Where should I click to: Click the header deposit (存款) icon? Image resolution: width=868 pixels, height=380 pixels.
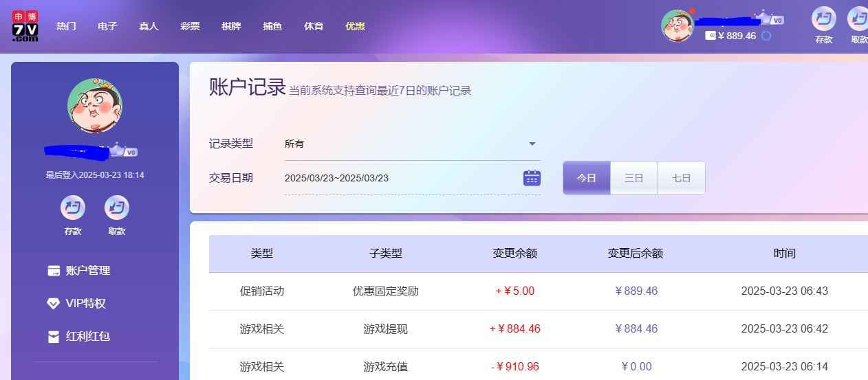click(823, 19)
